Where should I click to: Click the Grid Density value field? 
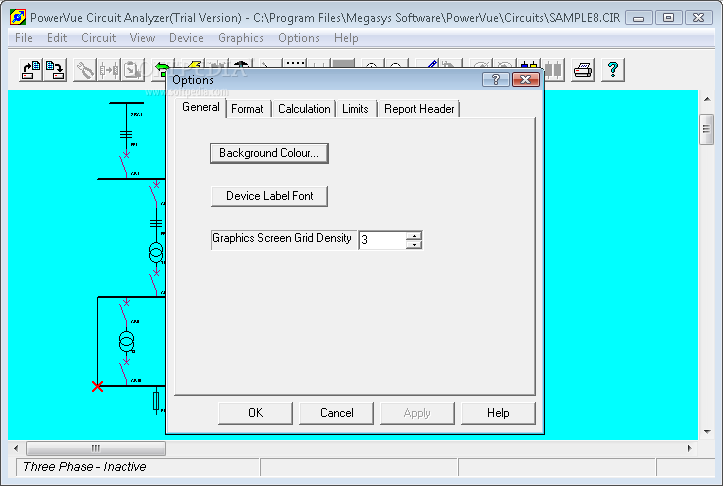383,240
